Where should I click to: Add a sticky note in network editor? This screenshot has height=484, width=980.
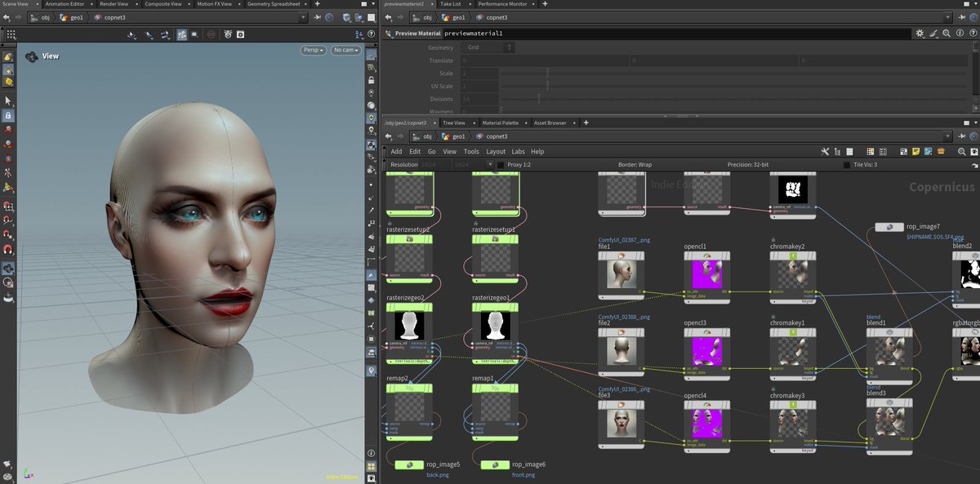(916, 152)
